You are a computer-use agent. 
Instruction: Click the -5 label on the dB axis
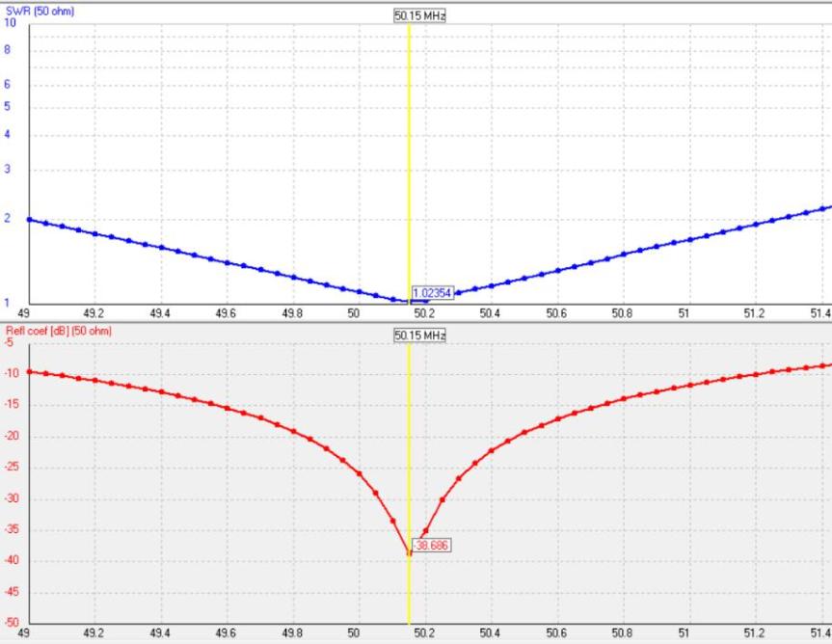point(11,341)
